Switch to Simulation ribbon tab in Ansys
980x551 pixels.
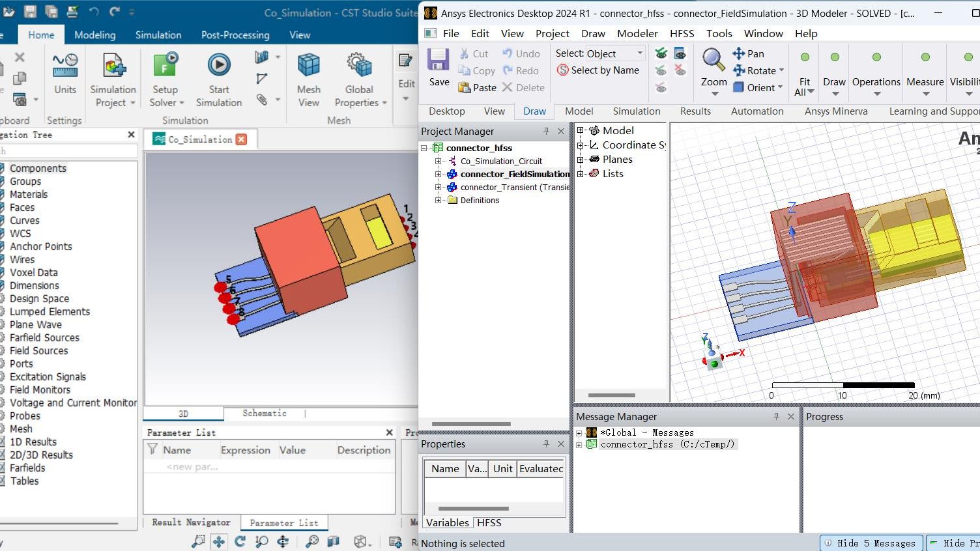point(637,111)
